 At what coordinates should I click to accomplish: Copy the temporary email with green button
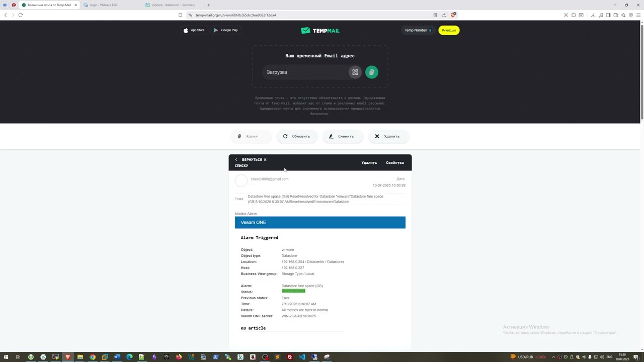[372, 72]
